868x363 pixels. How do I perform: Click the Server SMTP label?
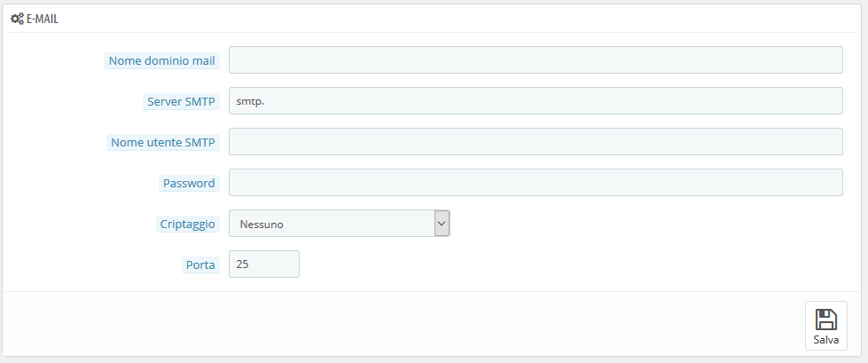[x=182, y=102]
